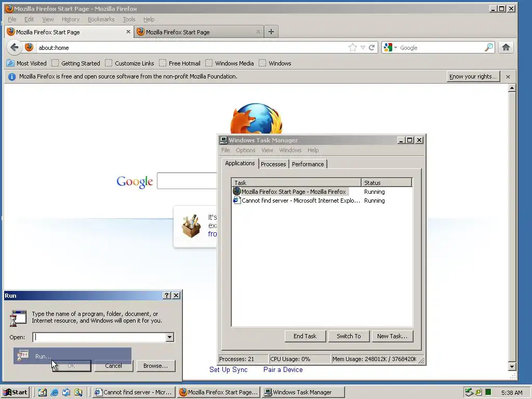Open a new tab with plus button
Image resolution: width=532 pixels, height=399 pixels.
pos(271,32)
